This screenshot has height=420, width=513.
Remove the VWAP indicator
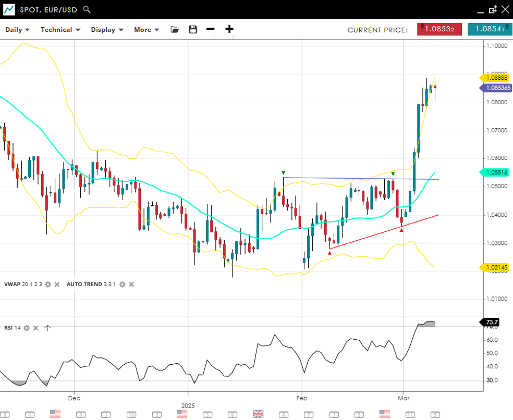click(57, 285)
